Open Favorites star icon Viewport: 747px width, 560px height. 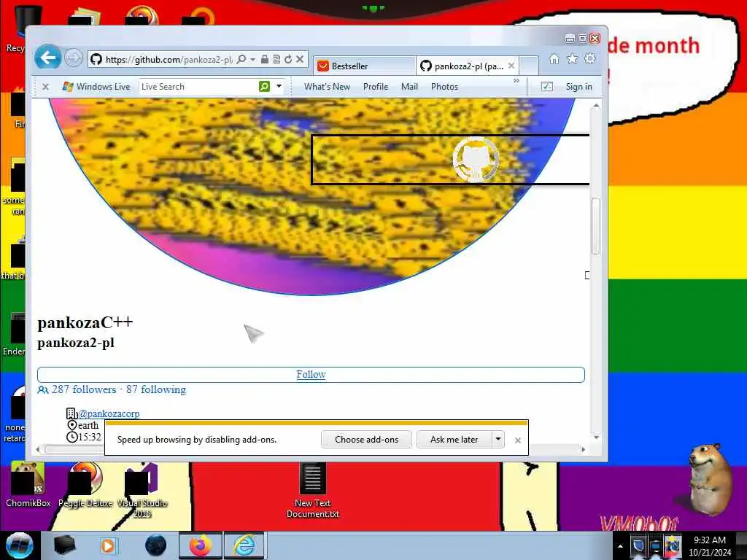[x=572, y=58]
